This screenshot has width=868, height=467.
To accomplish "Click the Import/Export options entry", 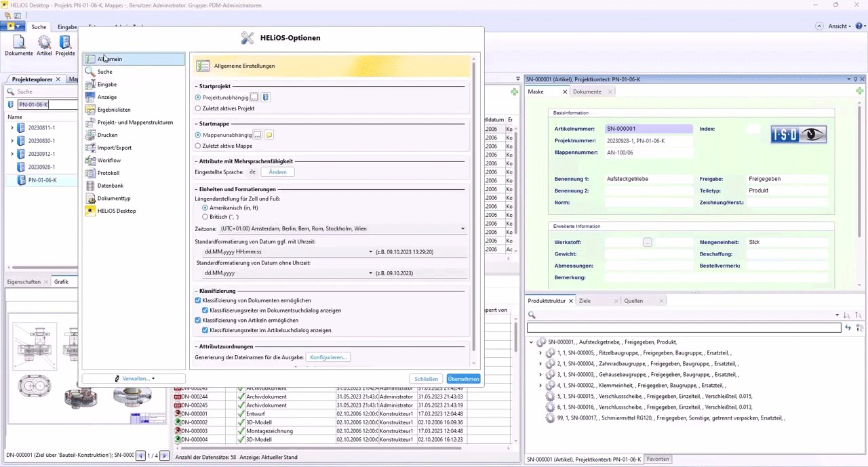I will pyautogui.click(x=114, y=148).
